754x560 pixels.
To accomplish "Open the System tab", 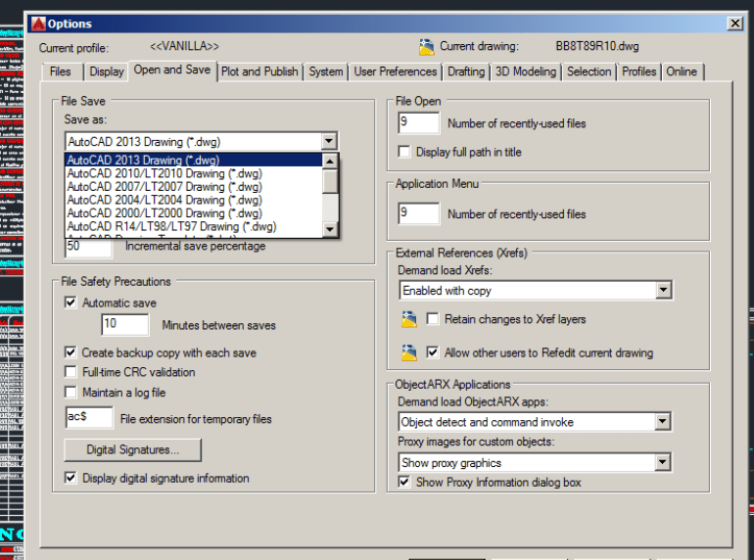I will point(326,71).
